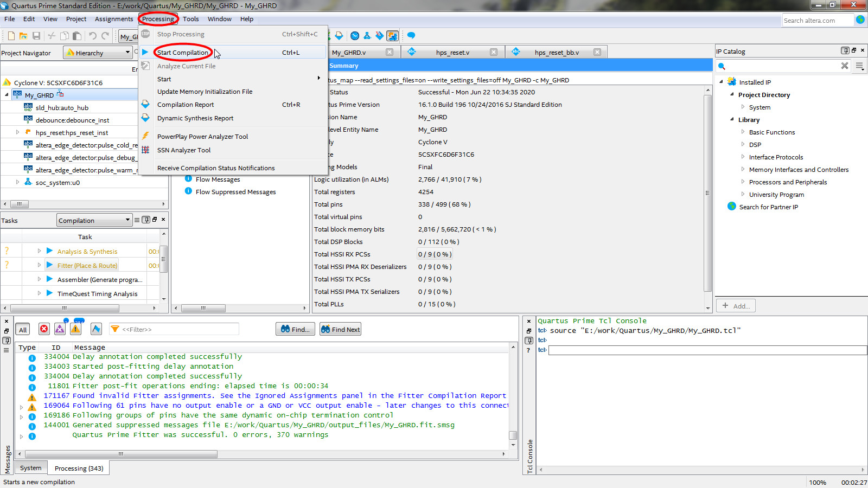Viewport: 868px width, 488px height.
Task: Click the blue speech bubble help icon
Action: (x=411, y=36)
